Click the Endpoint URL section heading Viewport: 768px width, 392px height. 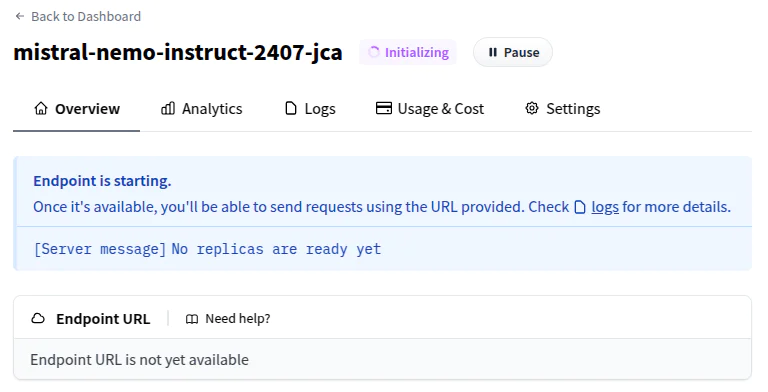[x=103, y=318]
